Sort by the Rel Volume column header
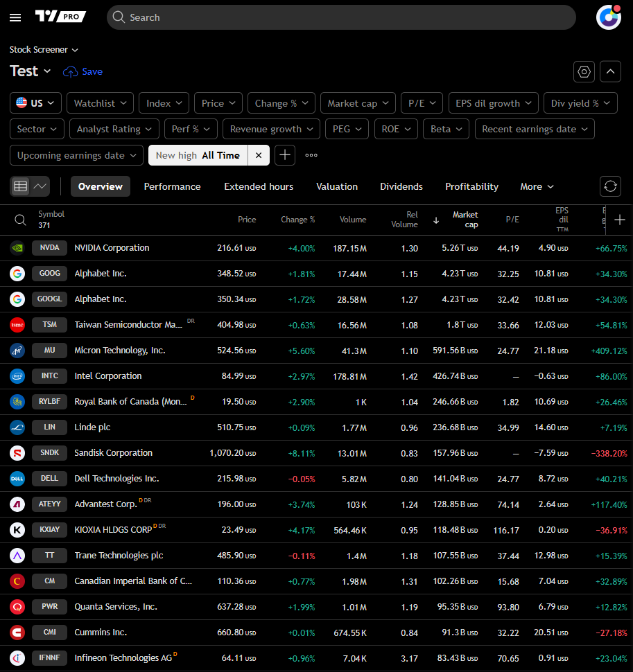Viewport: 633px width, 672px height. point(404,220)
